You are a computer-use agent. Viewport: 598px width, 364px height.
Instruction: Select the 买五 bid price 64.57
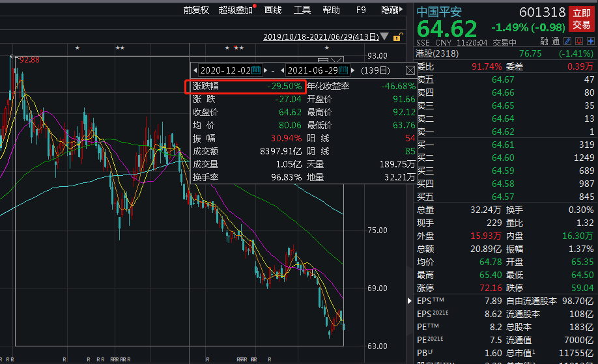(x=503, y=197)
